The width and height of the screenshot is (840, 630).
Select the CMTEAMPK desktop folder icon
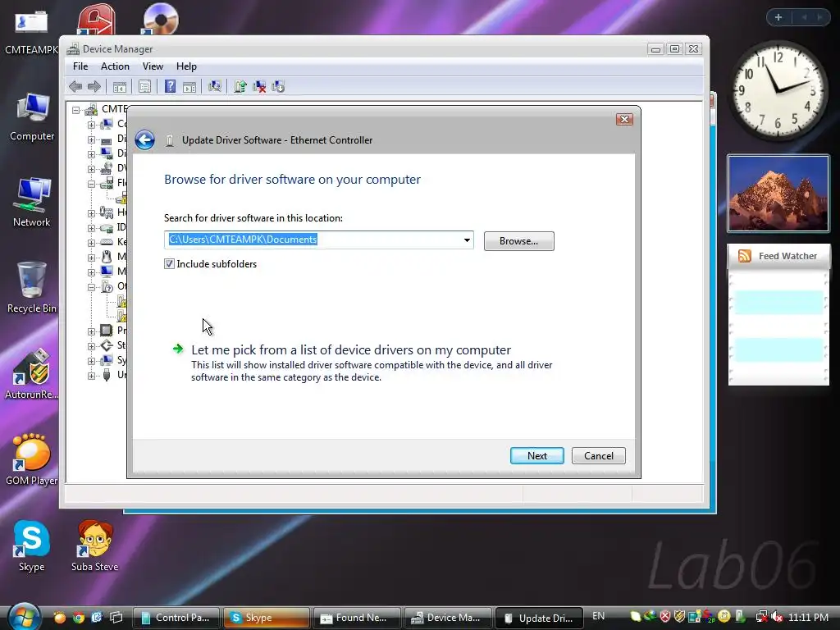(x=31, y=32)
